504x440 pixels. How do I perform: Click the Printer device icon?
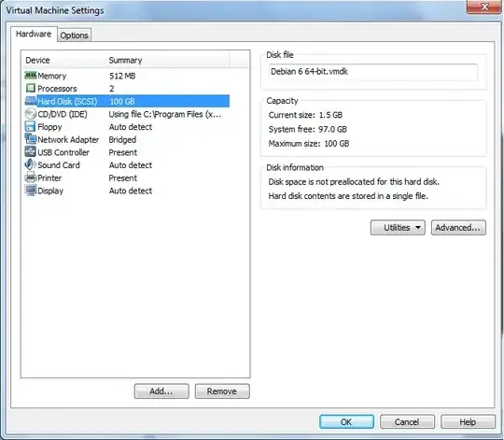coord(31,177)
